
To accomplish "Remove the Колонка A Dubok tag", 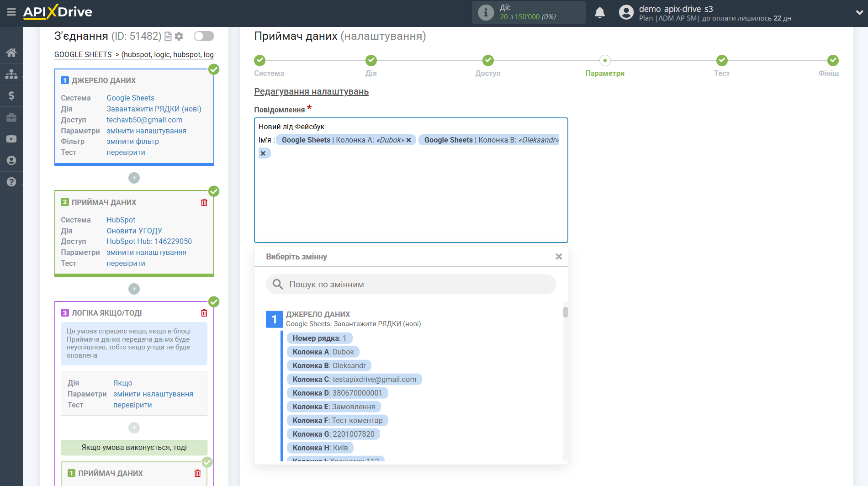I will click(409, 140).
